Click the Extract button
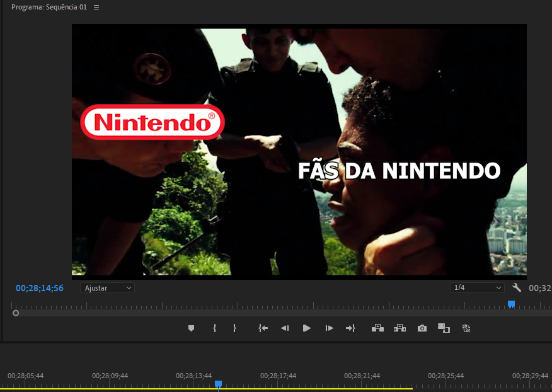The image size is (552, 392). click(400, 328)
